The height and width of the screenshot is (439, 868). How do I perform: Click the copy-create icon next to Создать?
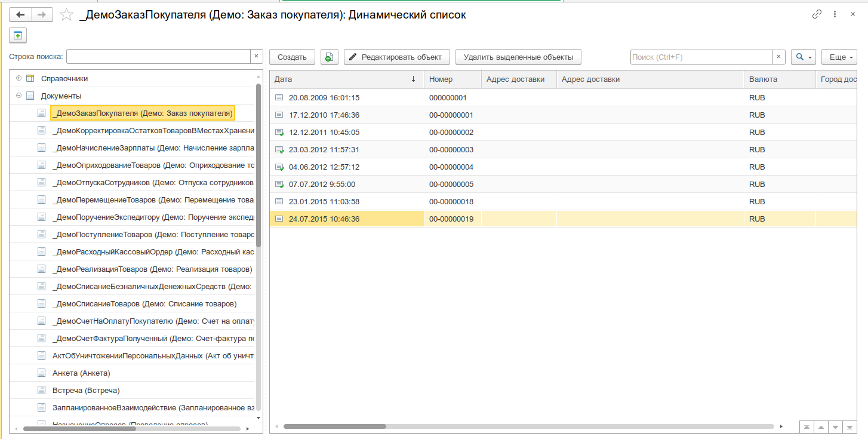pos(329,57)
